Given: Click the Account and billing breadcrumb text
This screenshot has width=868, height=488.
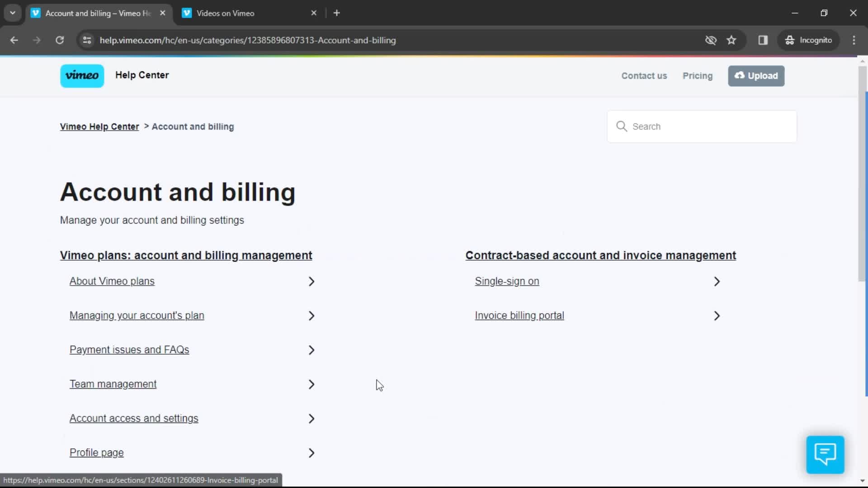Looking at the screenshot, I should pos(193,127).
